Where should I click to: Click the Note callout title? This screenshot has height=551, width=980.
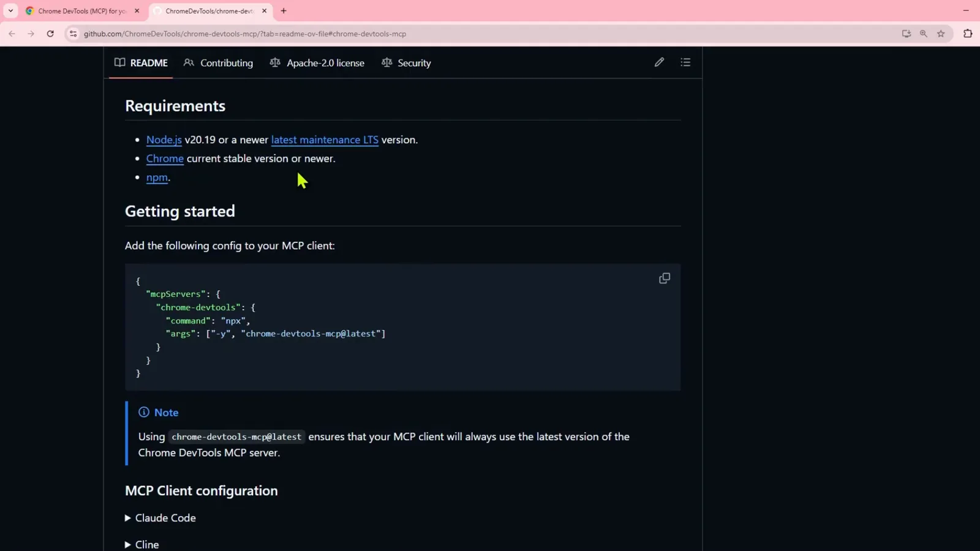click(x=159, y=413)
